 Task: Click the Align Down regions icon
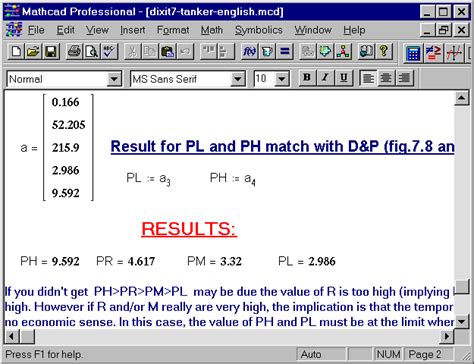(226, 52)
